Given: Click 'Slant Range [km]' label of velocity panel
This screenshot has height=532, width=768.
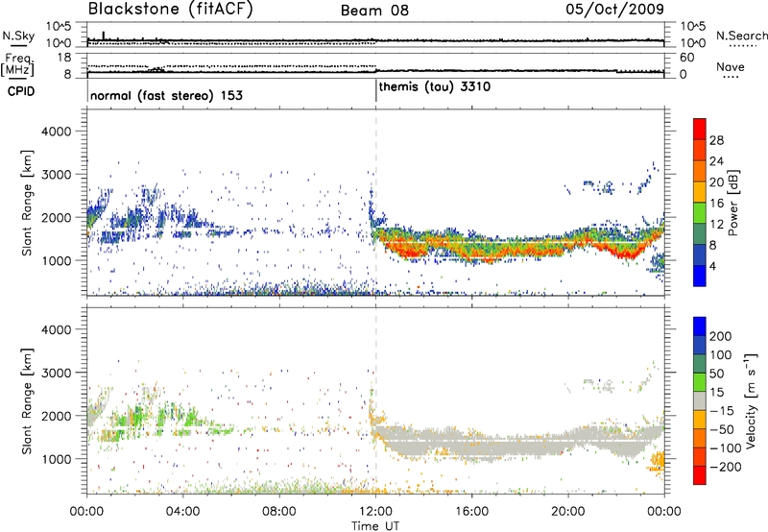Looking at the screenshot, I should point(27,400).
